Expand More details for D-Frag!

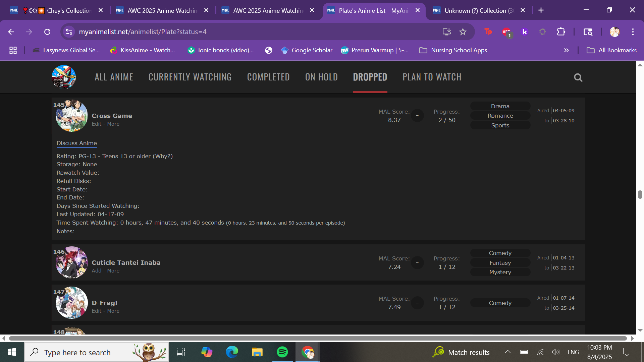(x=113, y=311)
